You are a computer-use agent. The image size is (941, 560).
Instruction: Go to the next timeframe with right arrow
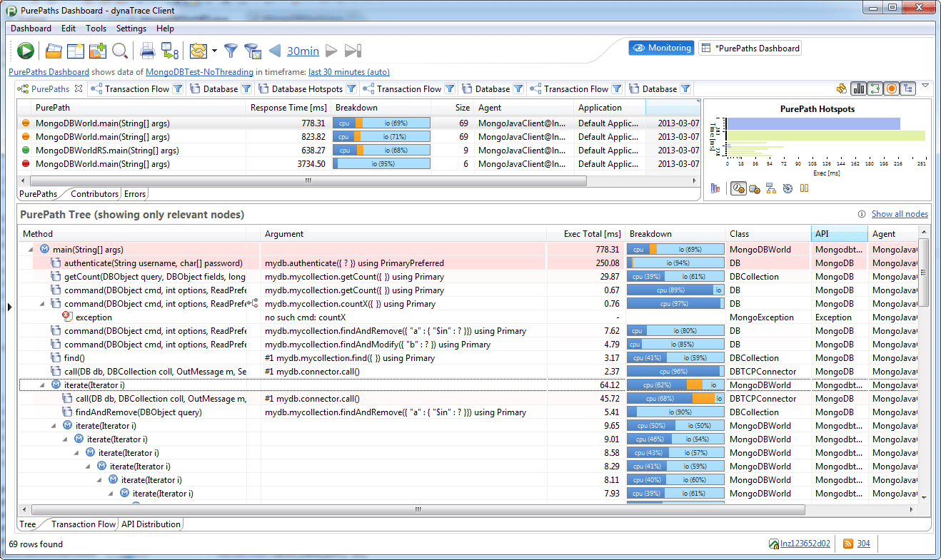(331, 51)
